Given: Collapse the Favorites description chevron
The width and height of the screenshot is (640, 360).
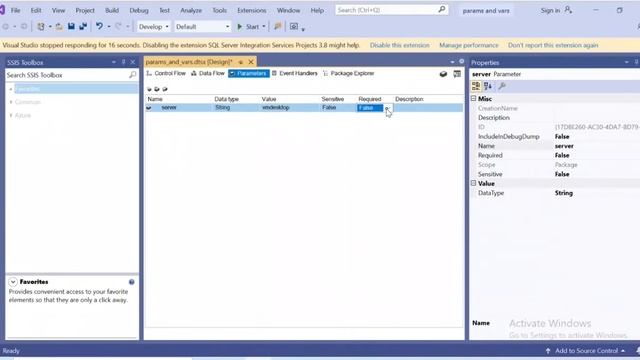Looking at the screenshot, I should [13, 282].
